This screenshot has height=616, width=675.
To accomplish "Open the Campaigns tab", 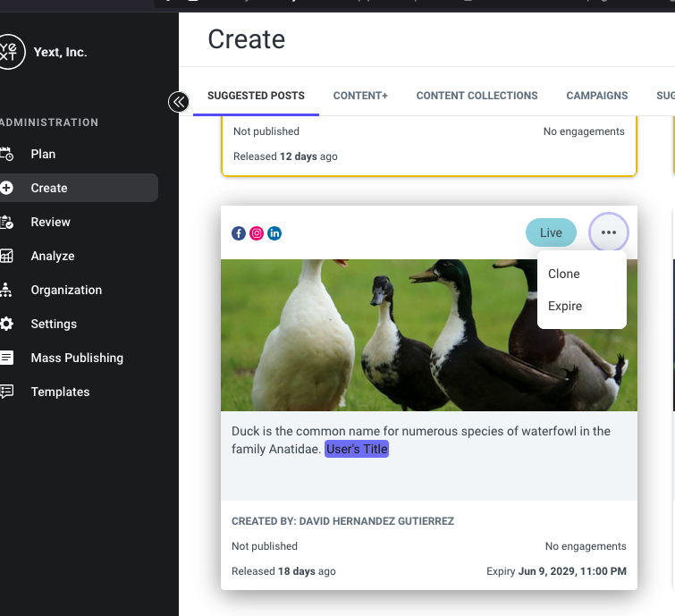I will click(597, 96).
